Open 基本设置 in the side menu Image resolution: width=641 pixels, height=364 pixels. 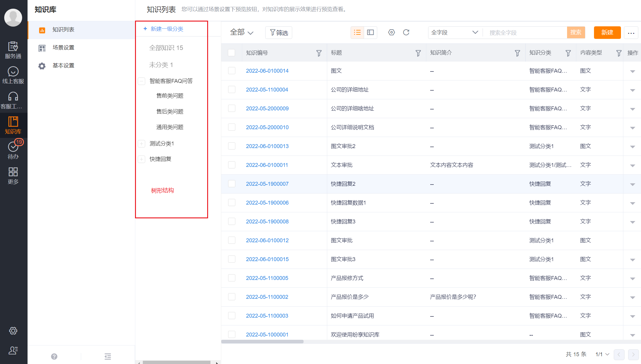coord(63,66)
